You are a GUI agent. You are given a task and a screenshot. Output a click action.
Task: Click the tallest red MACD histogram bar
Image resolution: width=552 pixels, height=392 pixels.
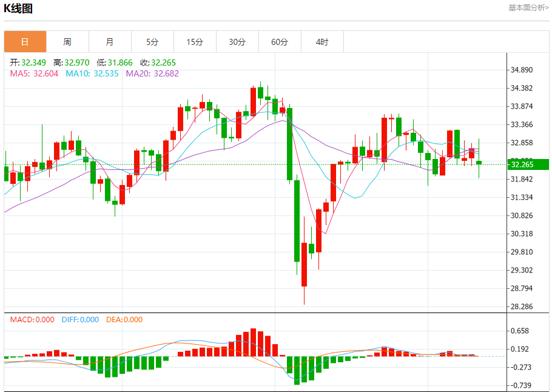[253, 343]
